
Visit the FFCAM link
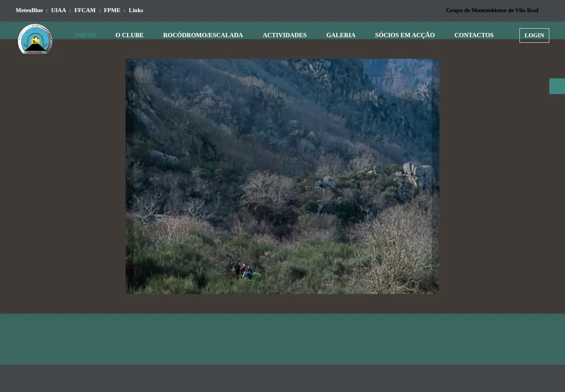(85, 11)
